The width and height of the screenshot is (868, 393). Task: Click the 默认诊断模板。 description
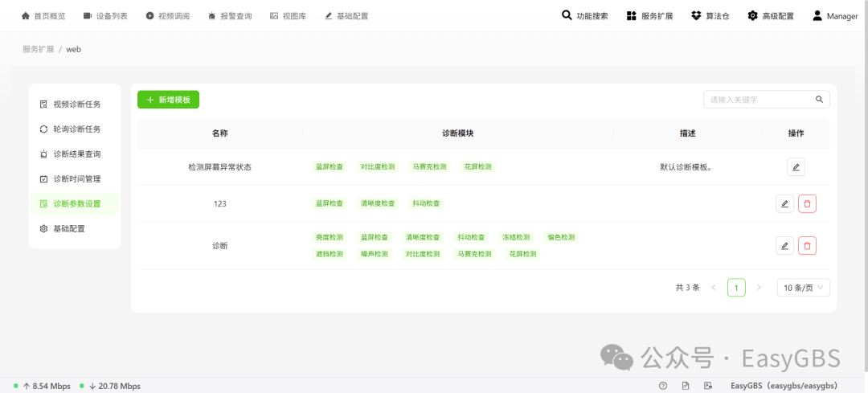click(x=686, y=167)
